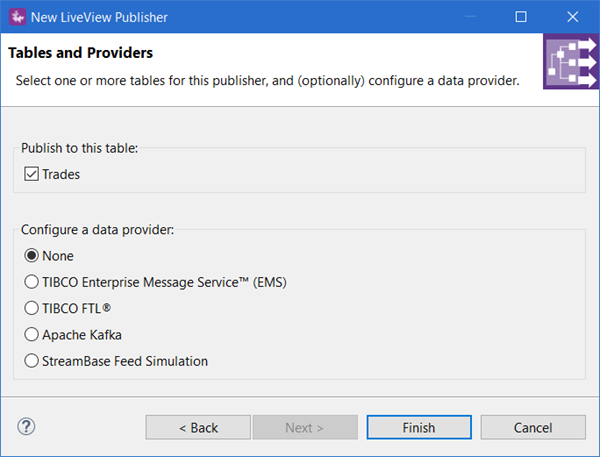600x457 pixels.
Task: Minimize the New LiveView Publisher dialog
Action: point(474,17)
